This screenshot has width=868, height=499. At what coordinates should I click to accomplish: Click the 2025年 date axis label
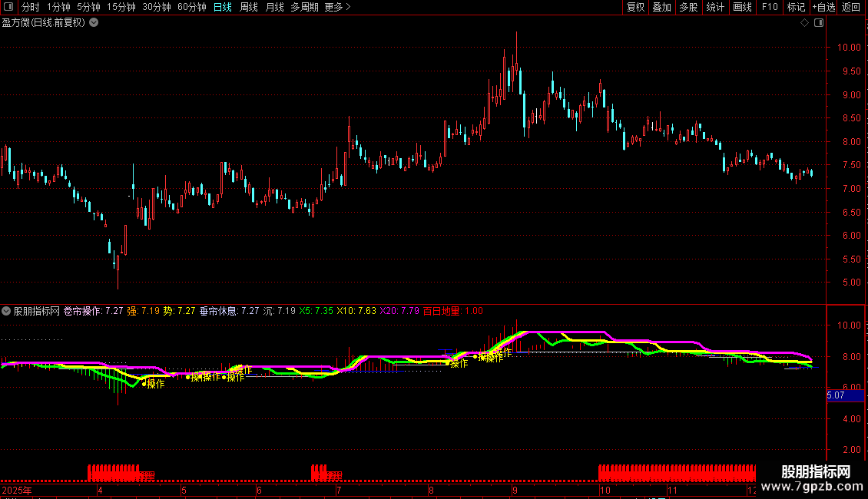coord(17,491)
